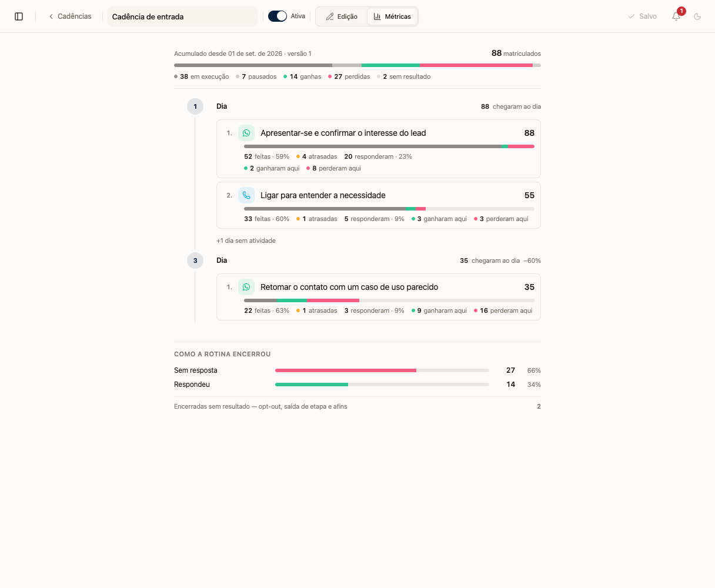Click '14 ganhas' legend
This screenshot has height=588, width=715.
tap(302, 76)
